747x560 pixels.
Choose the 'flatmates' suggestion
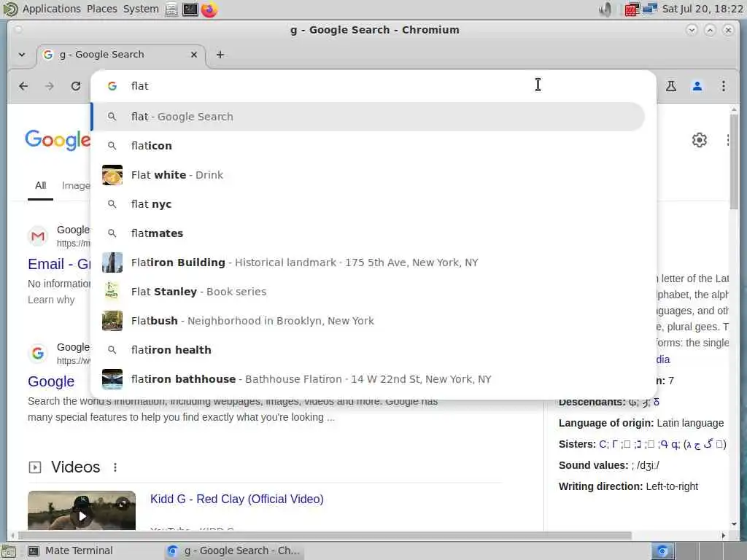[x=368, y=233]
